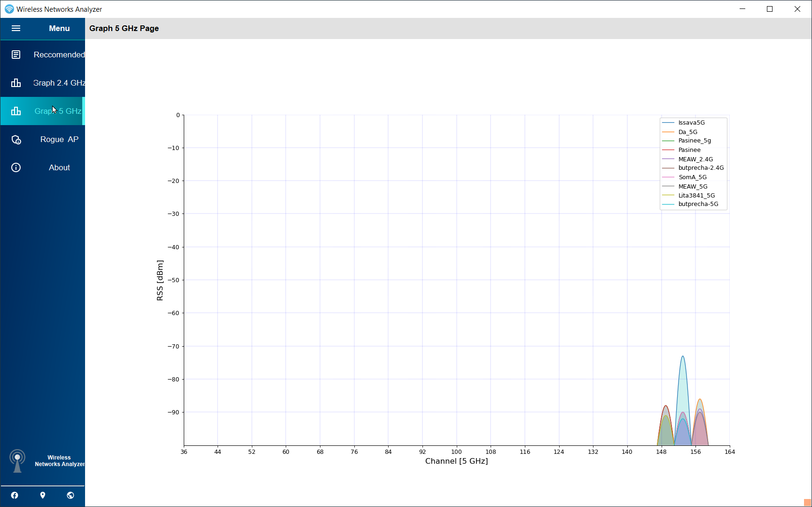Click Lita3841_5G in the chart legend
Viewport: 812px width, 507px height.
[696, 196]
